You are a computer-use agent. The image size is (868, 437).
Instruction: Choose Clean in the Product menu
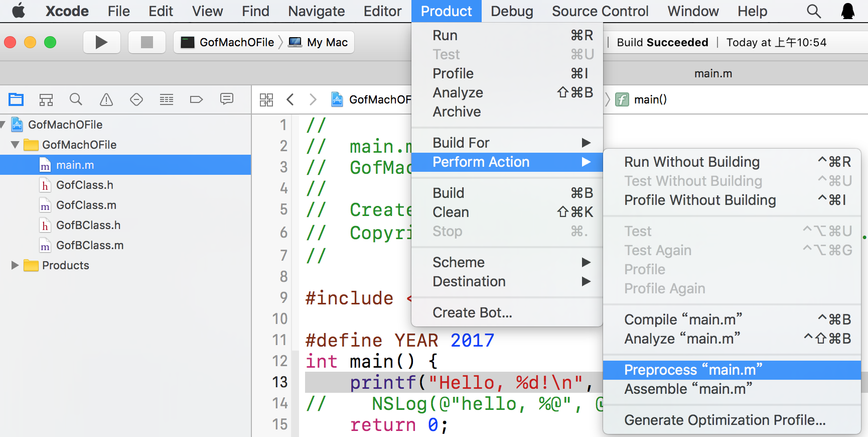(507, 212)
